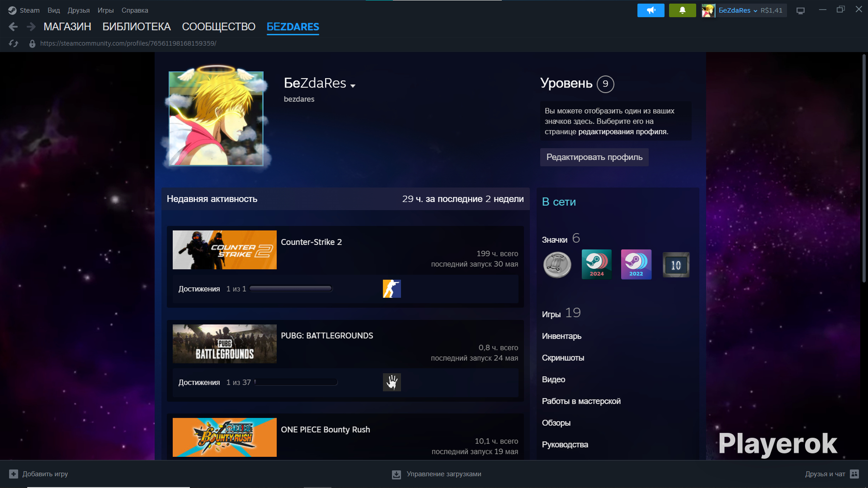868x488 pixels.
Task: Open the Скриншоты link
Action: [563, 358]
